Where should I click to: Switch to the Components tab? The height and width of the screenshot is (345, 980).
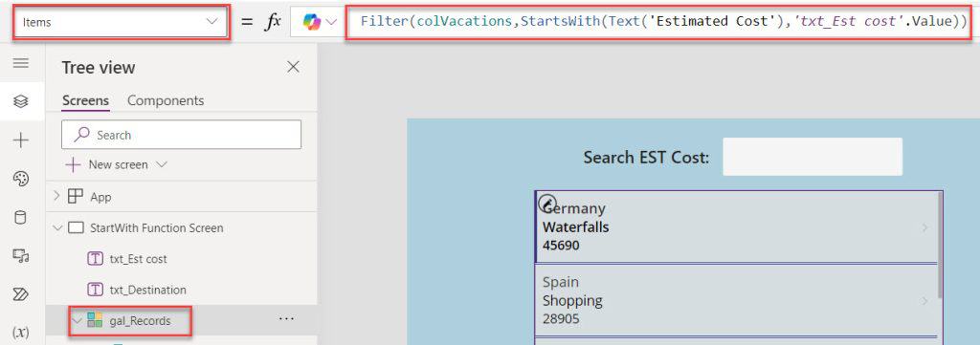tap(166, 100)
